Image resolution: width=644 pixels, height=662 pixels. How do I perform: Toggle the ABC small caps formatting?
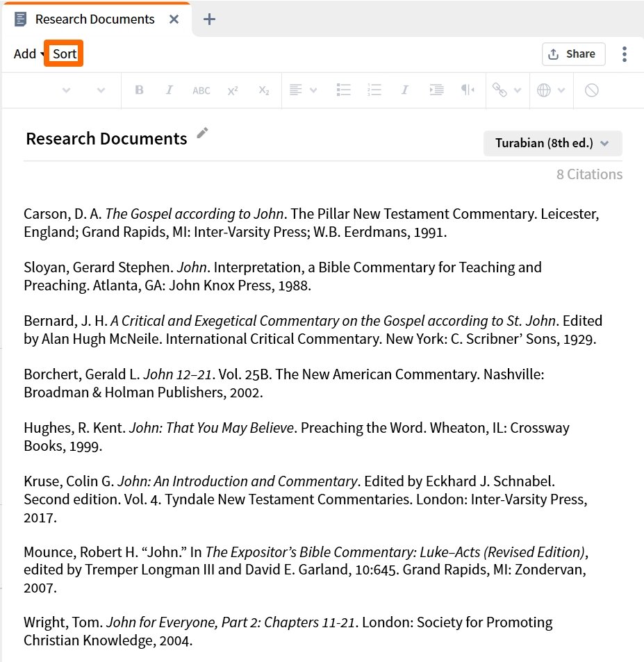(201, 90)
